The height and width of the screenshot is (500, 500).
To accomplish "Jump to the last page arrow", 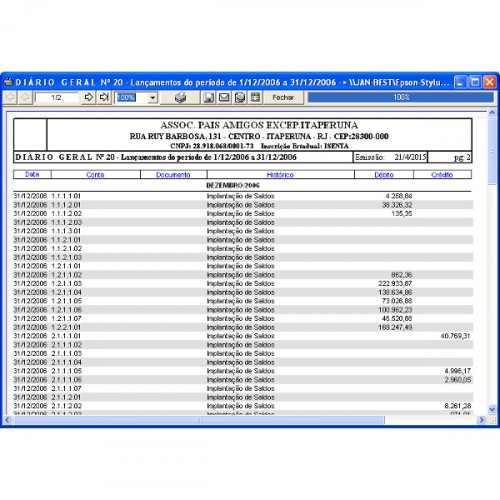I will (104, 97).
